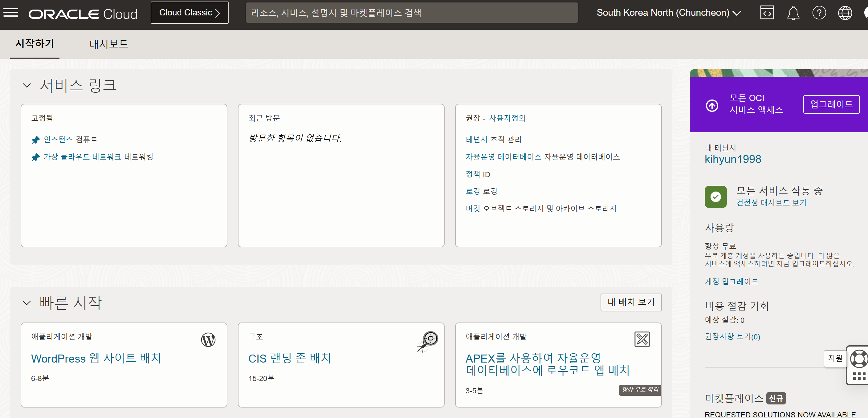Click the upgrade arrow circle icon
Viewport: 868px width, 418px height.
tap(712, 105)
